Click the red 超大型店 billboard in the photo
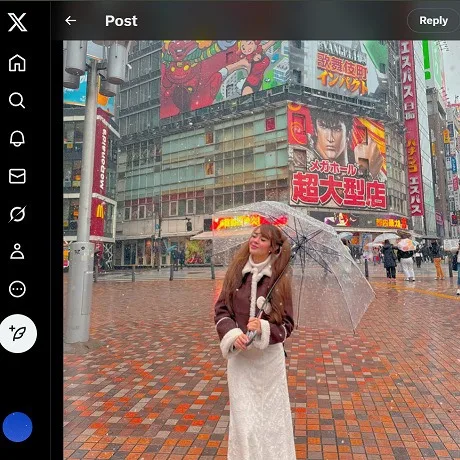Viewport: 460px width, 460px height. [338, 157]
